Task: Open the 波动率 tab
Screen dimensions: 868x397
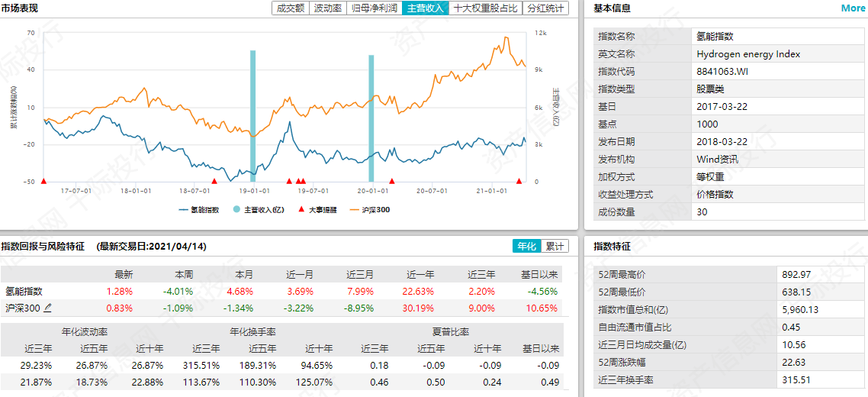Action: pos(328,8)
